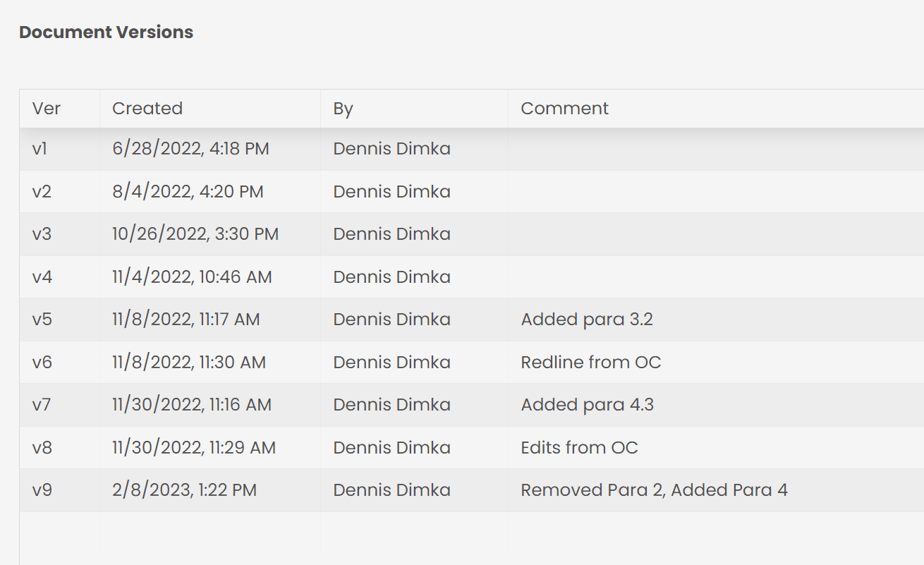Screen dimensions: 924x565
Task: Click comment 'Redline from OC'
Action: tap(591, 362)
